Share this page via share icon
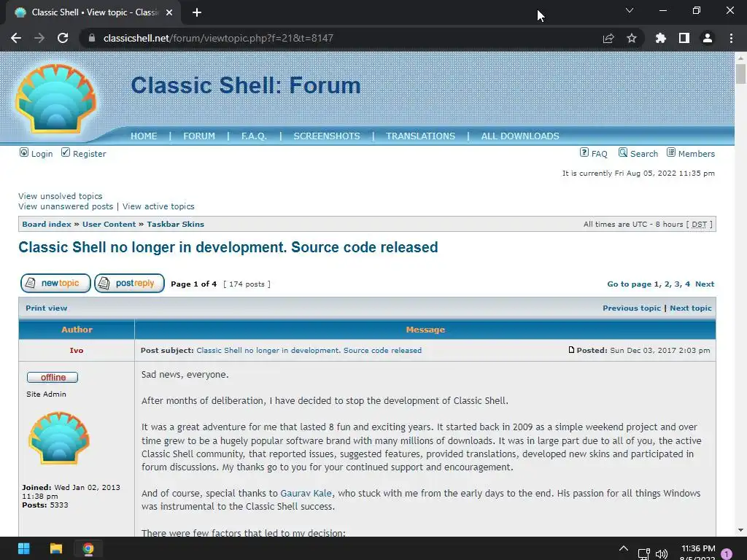Viewport: 747px width, 560px height. click(608, 38)
